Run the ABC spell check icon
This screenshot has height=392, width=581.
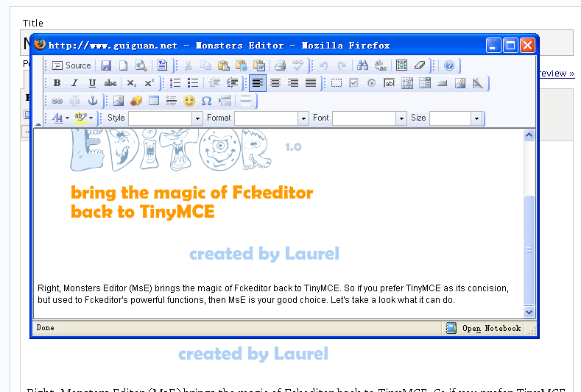point(297,65)
